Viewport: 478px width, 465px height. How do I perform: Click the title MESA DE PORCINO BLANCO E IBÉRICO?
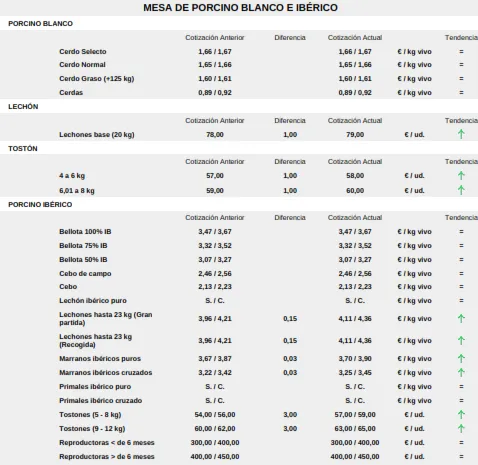240,8
